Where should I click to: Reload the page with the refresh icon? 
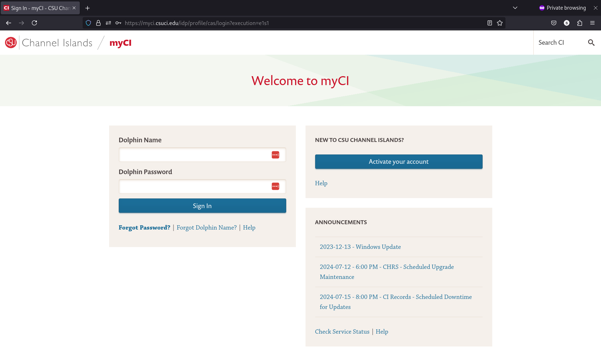[x=34, y=23]
